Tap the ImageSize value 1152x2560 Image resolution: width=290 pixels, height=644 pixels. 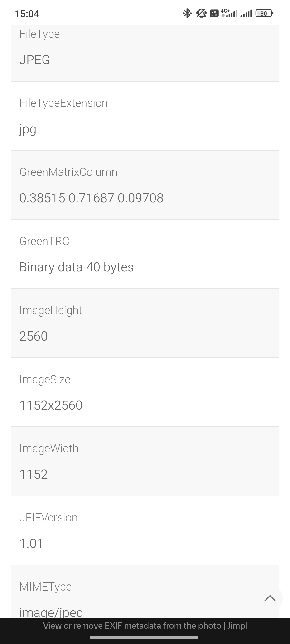tap(51, 405)
